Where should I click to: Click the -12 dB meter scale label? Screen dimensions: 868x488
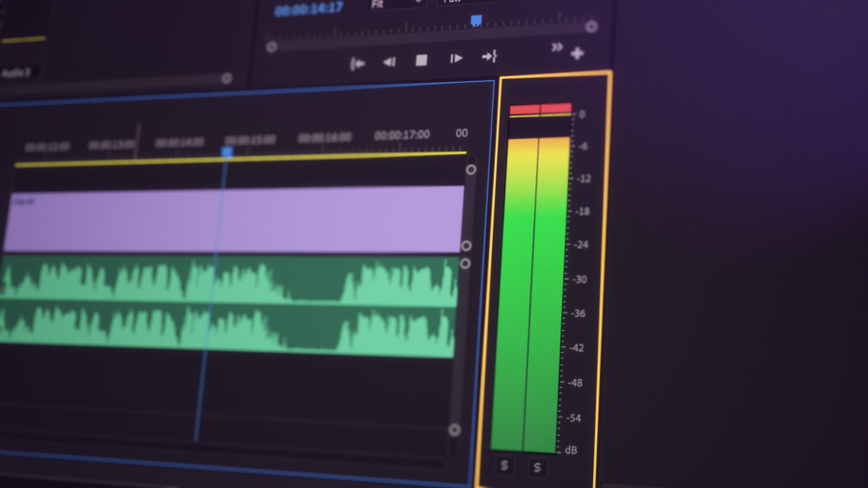pyautogui.click(x=583, y=178)
